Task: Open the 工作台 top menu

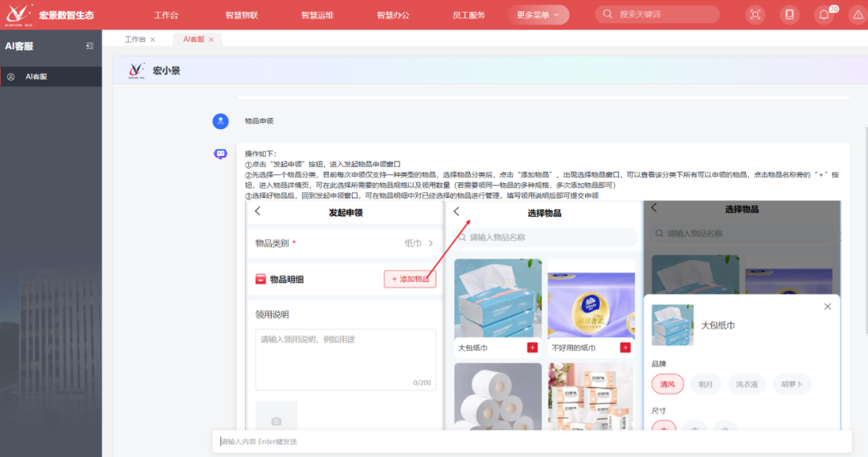Action: click(166, 15)
